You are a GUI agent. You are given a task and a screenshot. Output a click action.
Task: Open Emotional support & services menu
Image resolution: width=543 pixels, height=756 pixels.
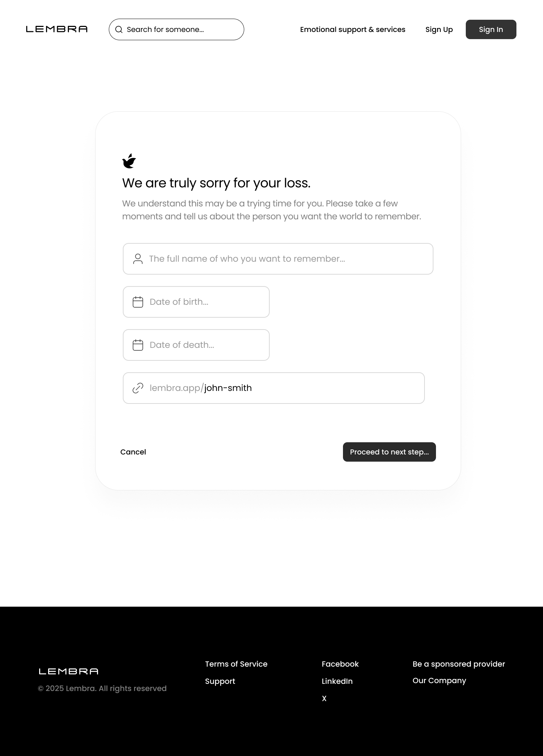353,29
